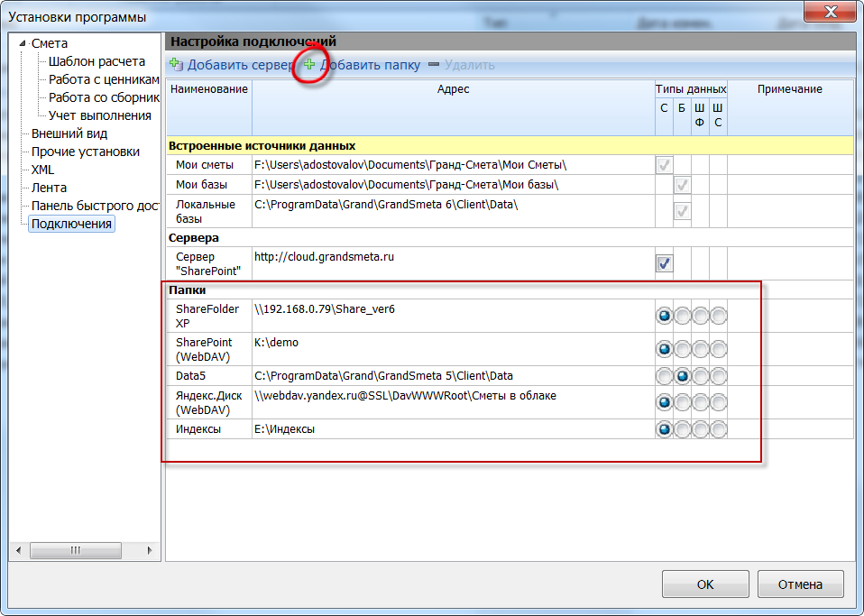
Task: Select ШФ radio for Индексы folder
Action: point(701,429)
